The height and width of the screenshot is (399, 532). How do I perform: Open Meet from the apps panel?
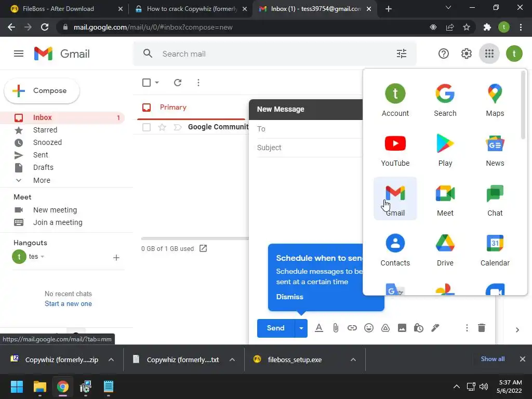[445, 199]
